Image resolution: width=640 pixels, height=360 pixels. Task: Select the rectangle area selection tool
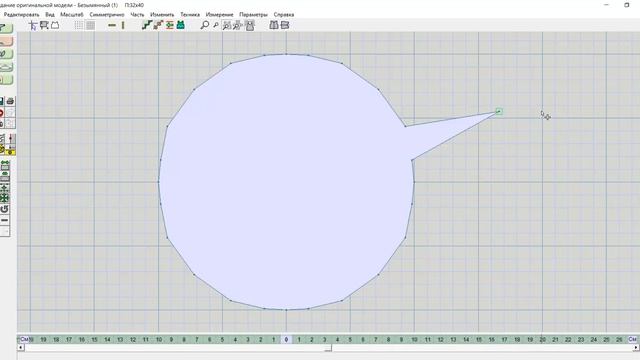44,25
